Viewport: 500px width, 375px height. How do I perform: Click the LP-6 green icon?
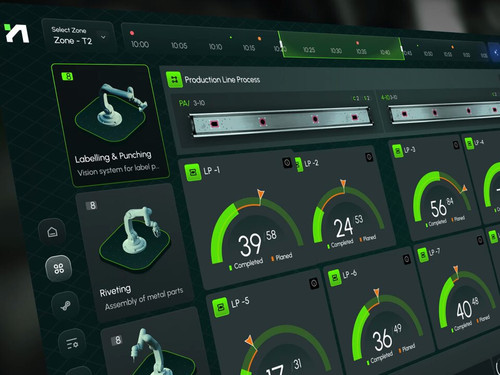(x=334, y=278)
